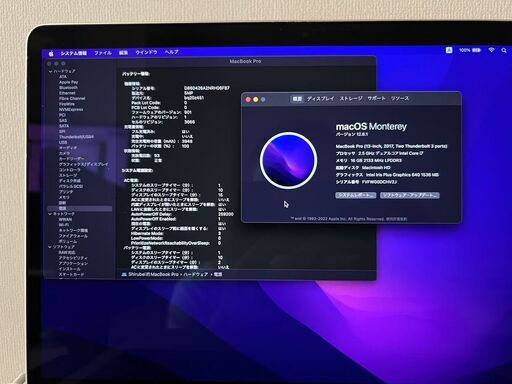Switch to the ストレージ tab in About window
Viewport: 512px width, 384px height.
tap(351, 98)
